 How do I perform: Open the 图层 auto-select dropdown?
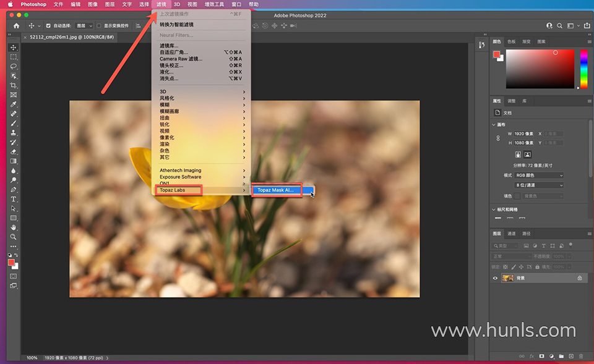click(x=84, y=26)
